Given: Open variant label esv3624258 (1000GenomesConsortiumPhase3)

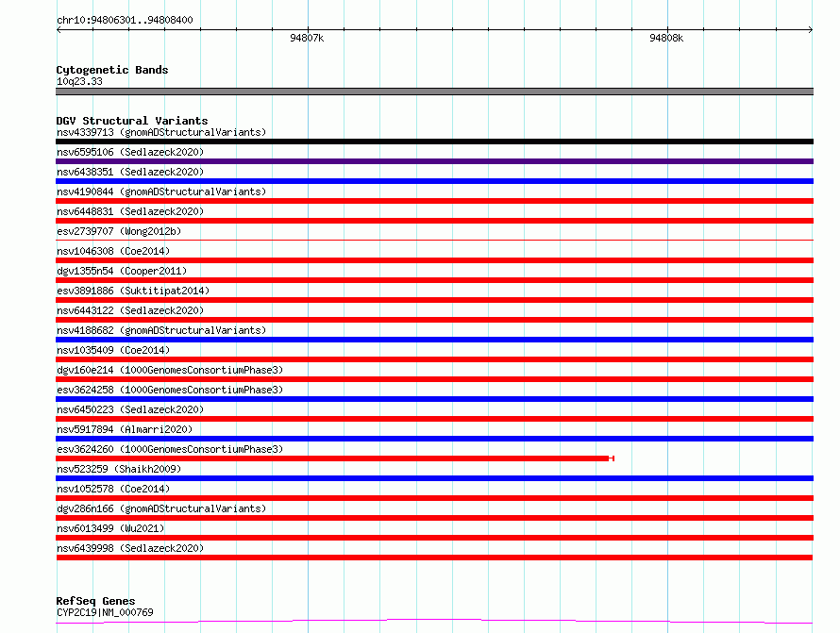Looking at the screenshot, I should [x=170, y=390].
